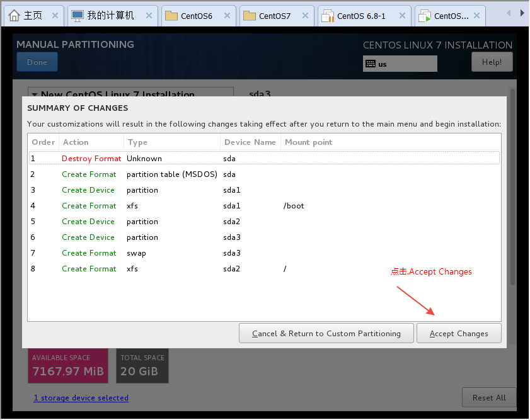Sort by the Mount point column header
The width and height of the screenshot is (530, 420).
click(x=391, y=142)
